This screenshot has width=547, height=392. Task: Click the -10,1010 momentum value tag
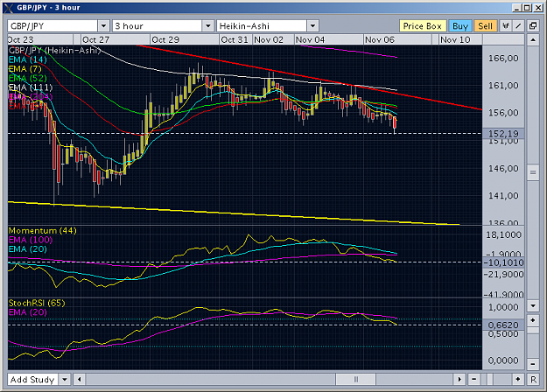pos(503,262)
